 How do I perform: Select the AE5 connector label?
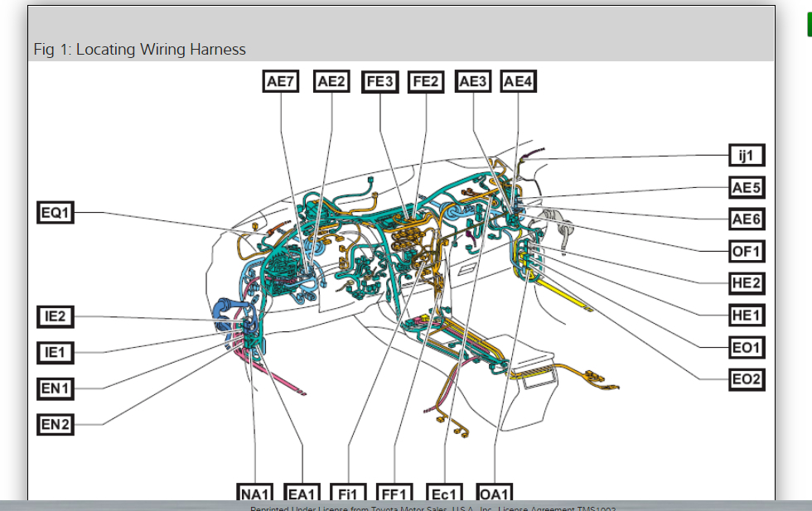[747, 187]
